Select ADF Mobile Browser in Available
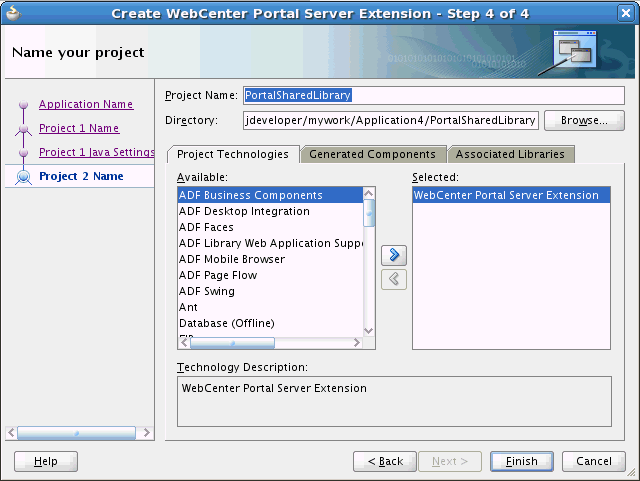Image resolution: width=640 pixels, height=481 pixels. point(270,259)
